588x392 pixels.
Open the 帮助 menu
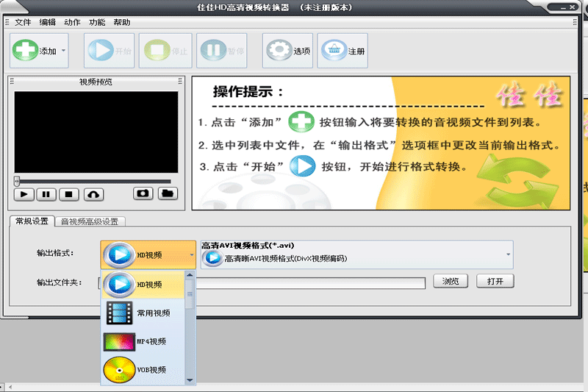[122, 23]
